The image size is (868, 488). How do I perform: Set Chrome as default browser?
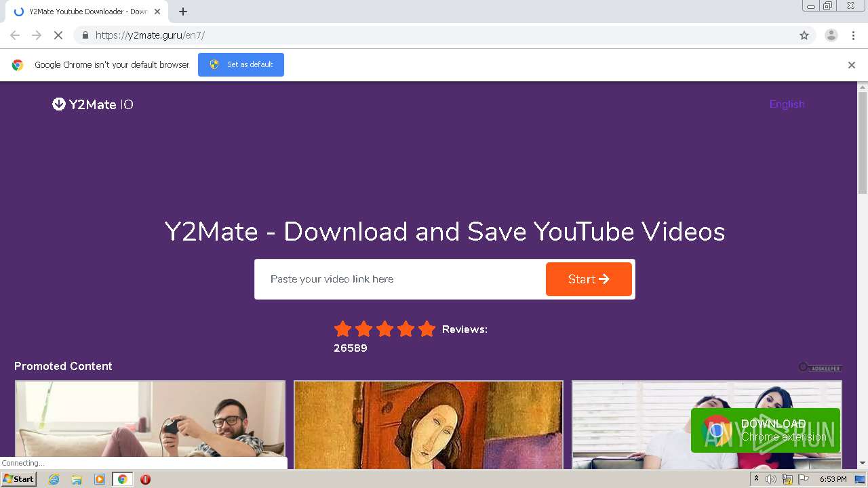[x=241, y=64]
